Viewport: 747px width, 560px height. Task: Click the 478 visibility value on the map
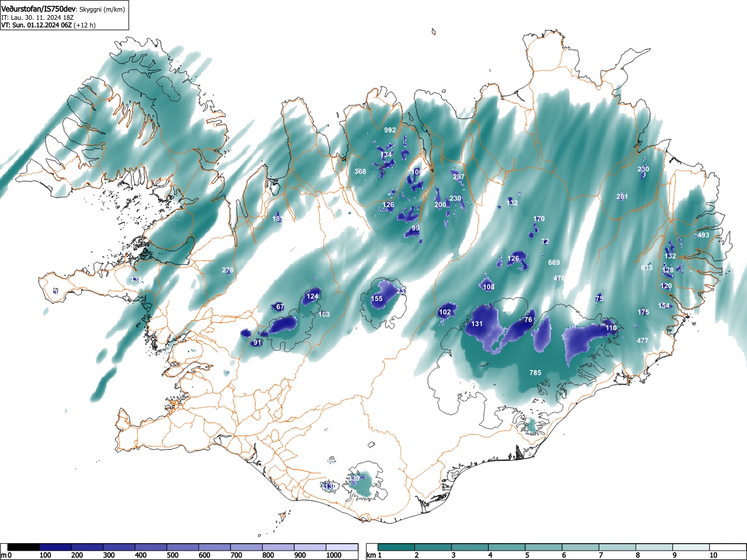559,278
